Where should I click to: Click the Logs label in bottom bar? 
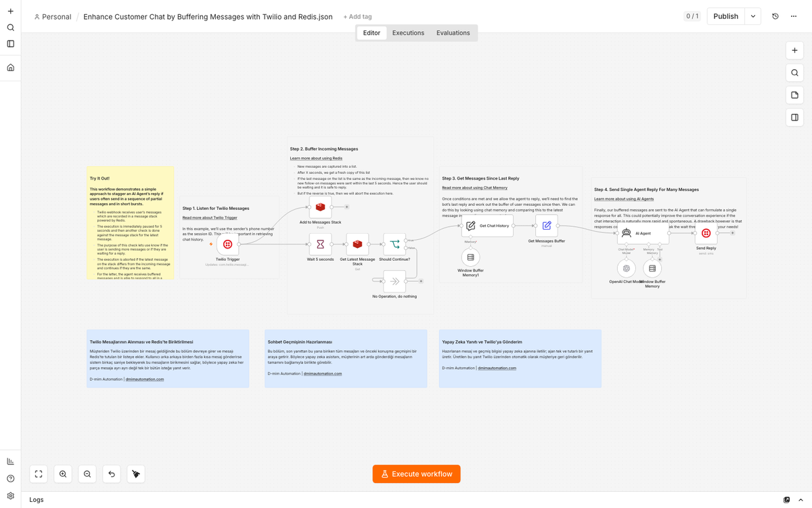coord(37,500)
